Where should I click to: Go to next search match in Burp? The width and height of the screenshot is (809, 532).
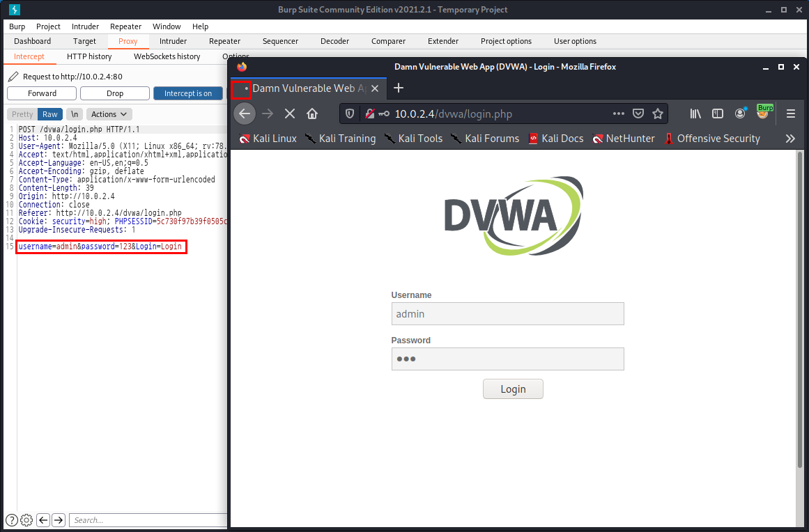(x=59, y=520)
